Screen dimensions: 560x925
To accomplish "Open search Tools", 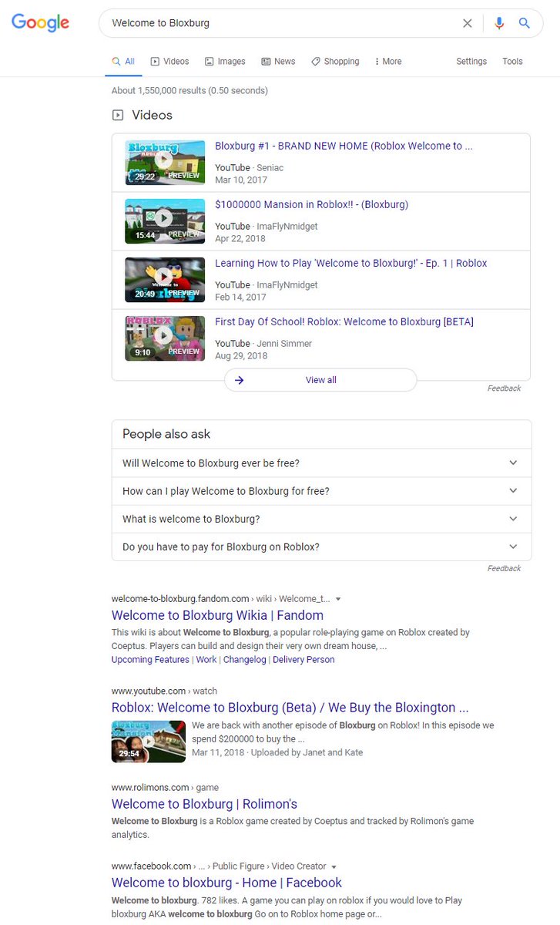I will pos(512,62).
